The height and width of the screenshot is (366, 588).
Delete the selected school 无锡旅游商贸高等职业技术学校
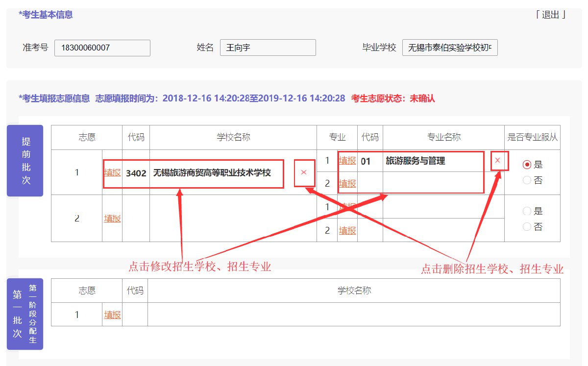pyautogui.click(x=304, y=172)
